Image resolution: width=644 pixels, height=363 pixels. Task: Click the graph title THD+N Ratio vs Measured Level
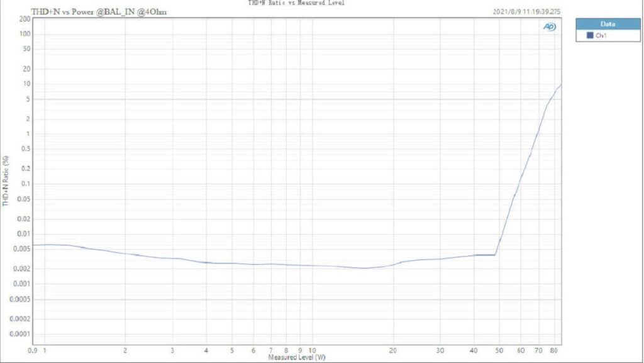coord(297,3)
